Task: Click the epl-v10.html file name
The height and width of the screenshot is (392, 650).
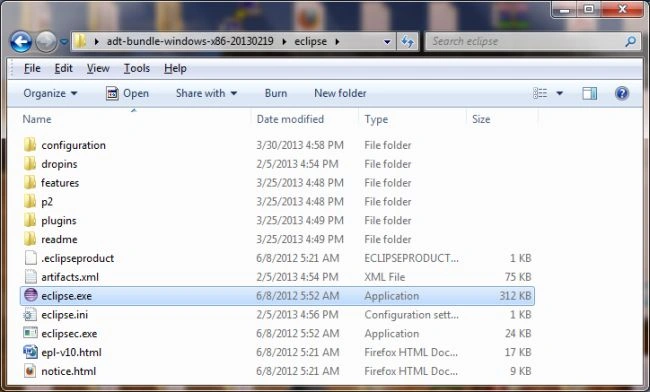Action: tap(71, 353)
